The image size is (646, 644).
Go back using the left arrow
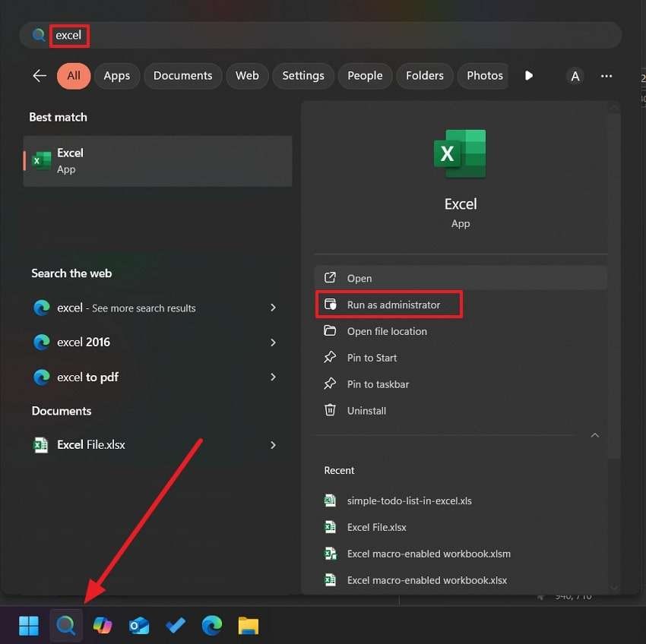pos(40,76)
